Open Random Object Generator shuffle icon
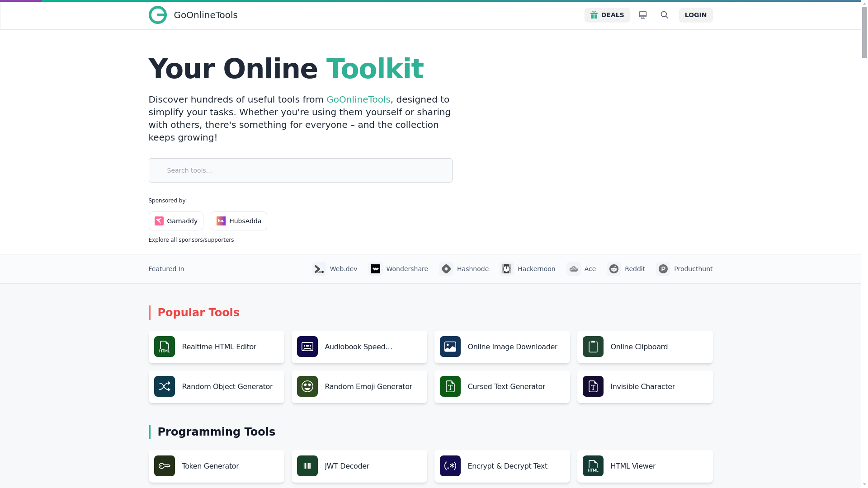868x488 pixels. 165,386
